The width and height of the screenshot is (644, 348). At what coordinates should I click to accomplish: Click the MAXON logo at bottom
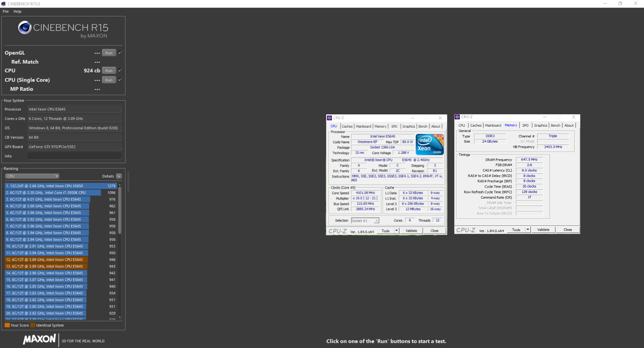click(39, 339)
